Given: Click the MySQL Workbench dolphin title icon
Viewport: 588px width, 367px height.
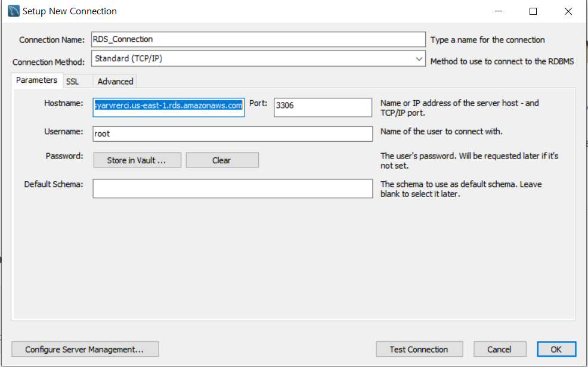Looking at the screenshot, I should click(14, 11).
